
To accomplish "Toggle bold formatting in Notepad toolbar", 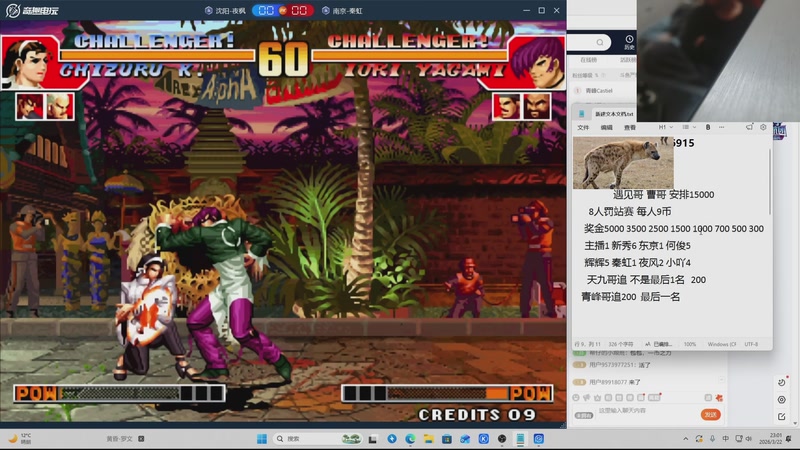I will [708, 127].
